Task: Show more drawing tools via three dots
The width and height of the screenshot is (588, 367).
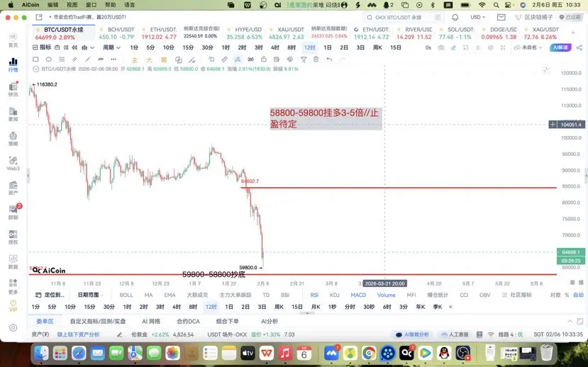Action: pos(113,60)
